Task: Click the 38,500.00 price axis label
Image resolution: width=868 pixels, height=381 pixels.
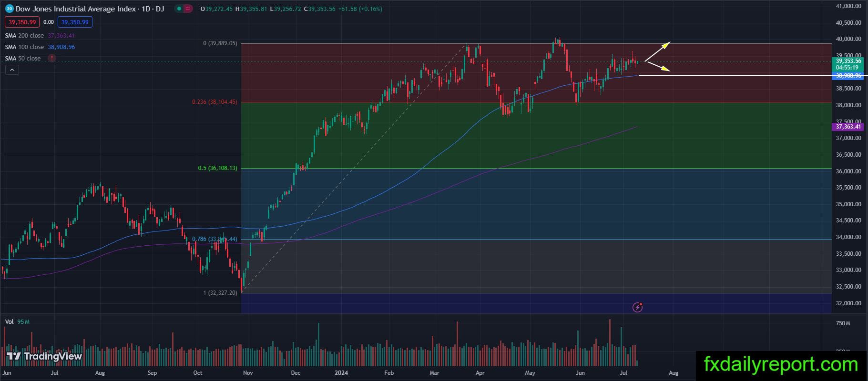Action: pos(848,89)
